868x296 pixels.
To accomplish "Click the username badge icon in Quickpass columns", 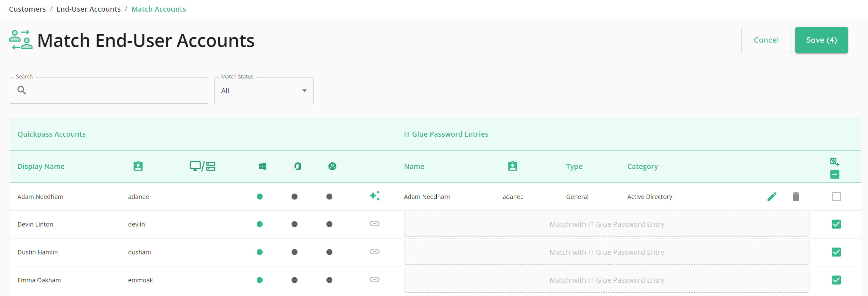I will (x=138, y=166).
